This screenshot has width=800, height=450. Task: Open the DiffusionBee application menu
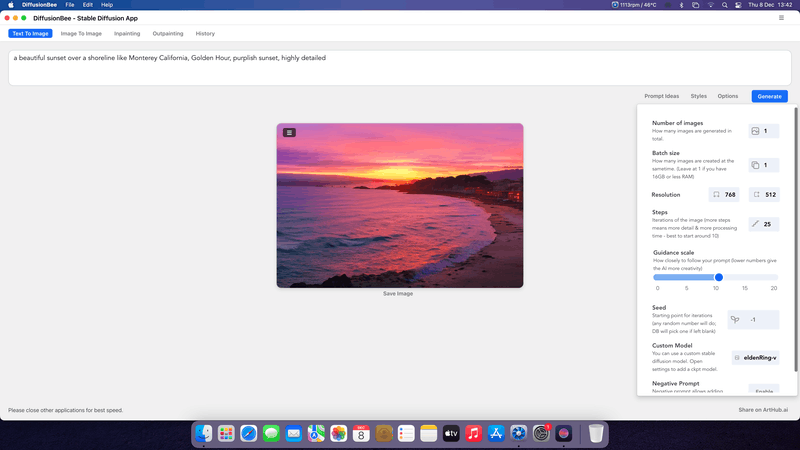point(39,5)
